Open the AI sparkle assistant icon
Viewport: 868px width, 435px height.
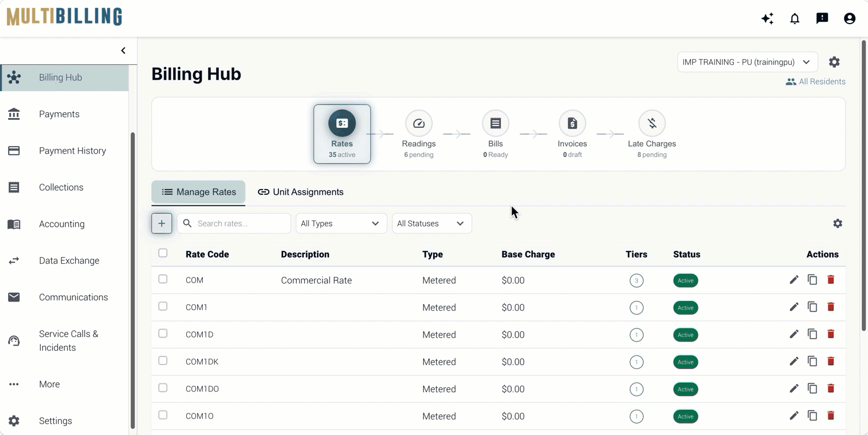click(767, 18)
